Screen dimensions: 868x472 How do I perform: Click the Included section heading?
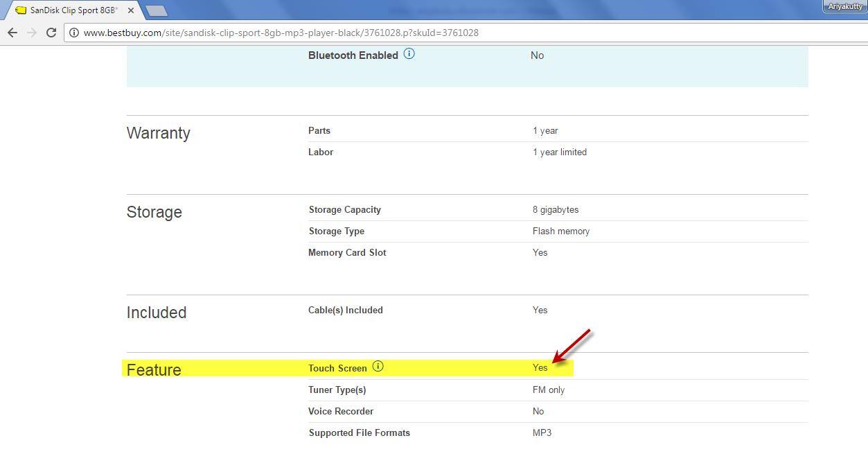[x=156, y=313]
